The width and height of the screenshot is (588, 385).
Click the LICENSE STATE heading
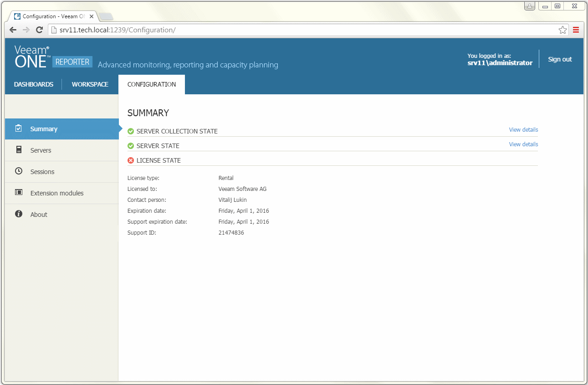(x=159, y=160)
